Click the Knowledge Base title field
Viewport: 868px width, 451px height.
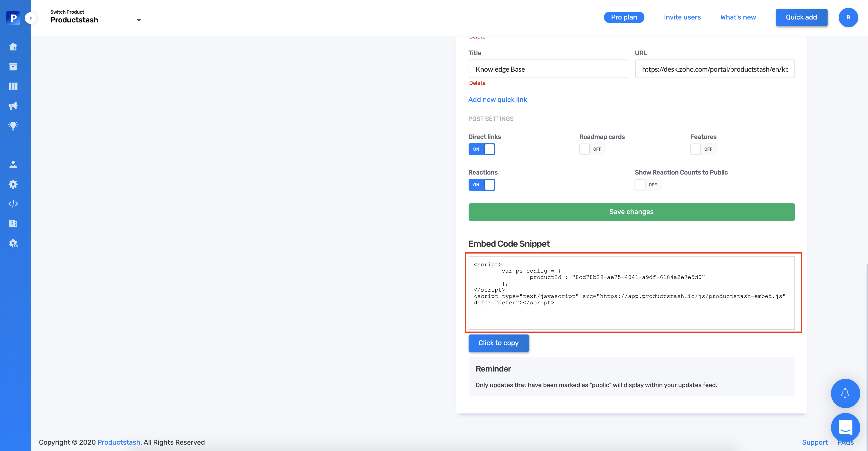(x=548, y=69)
